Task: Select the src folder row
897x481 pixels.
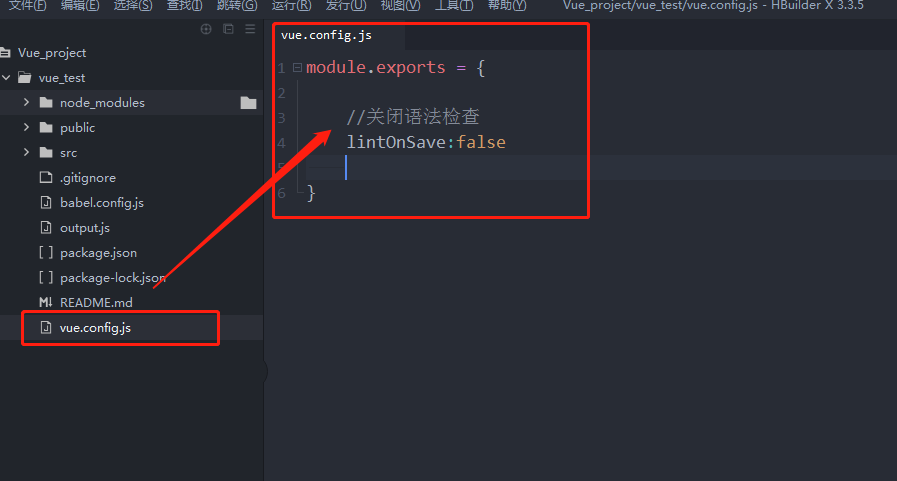Action: click(x=132, y=153)
